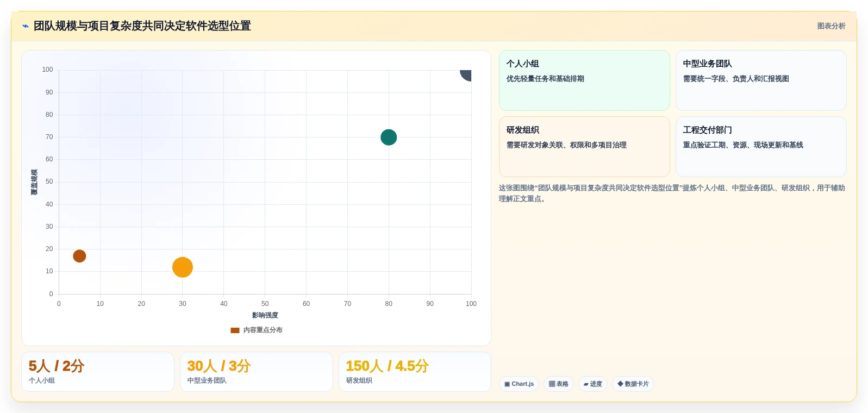This screenshot has width=868, height=413.
Task: Open the 研发组织 card
Action: click(584, 147)
